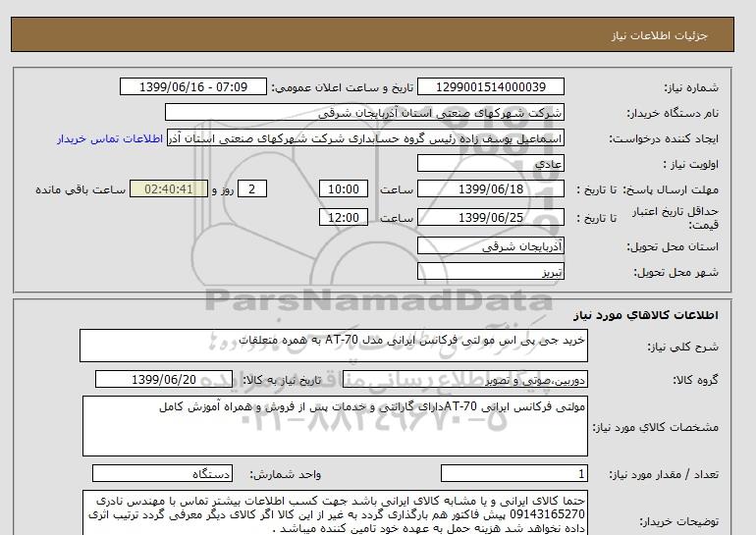The height and width of the screenshot is (535, 756).
Task: Click the label شرح کلی نیاز
Action: pyautogui.click(x=682, y=347)
